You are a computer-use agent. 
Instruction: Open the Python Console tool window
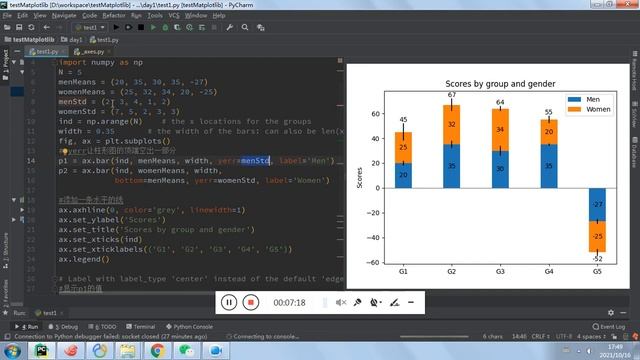pos(189,327)
